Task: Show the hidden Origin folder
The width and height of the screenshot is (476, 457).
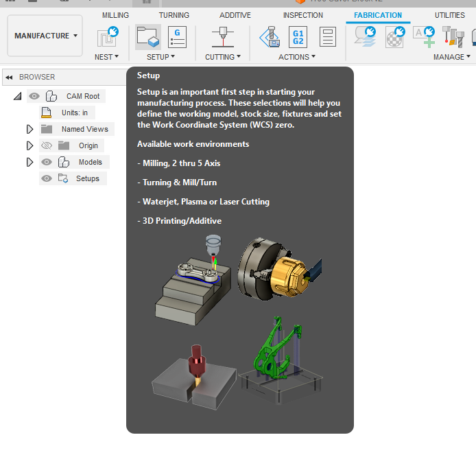Action: (x=47, y=145)
